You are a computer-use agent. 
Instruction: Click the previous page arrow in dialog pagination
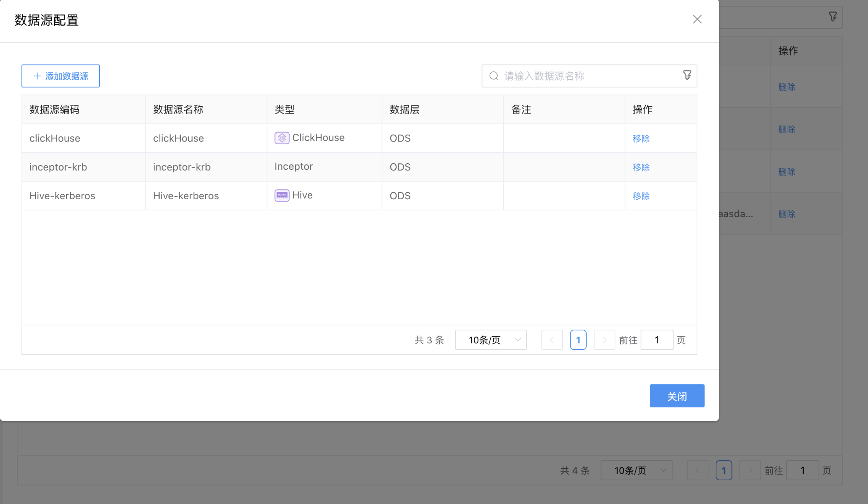551,340
